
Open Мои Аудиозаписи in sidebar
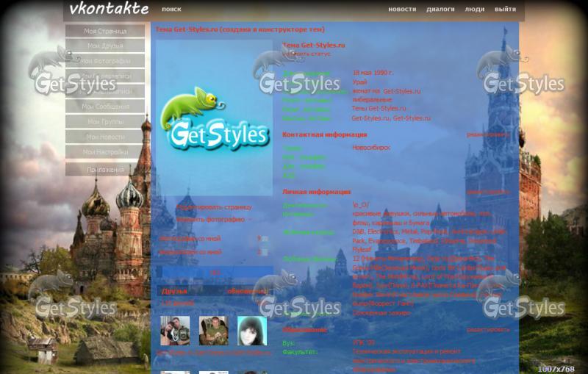[x=105, y=91]
